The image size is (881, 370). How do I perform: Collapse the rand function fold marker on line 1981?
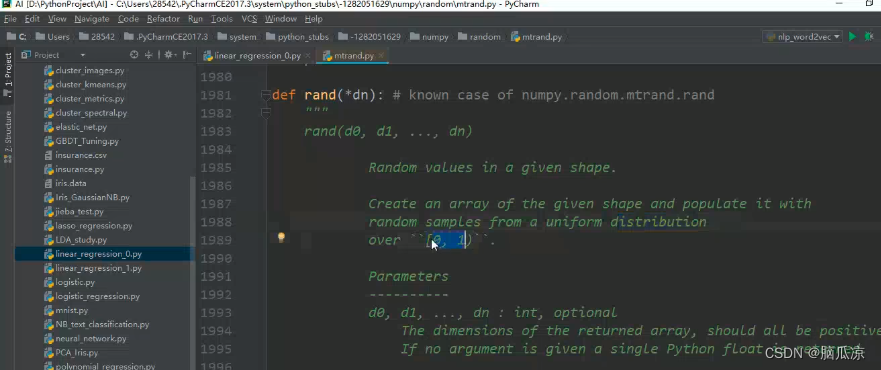[x=266, y=95]
